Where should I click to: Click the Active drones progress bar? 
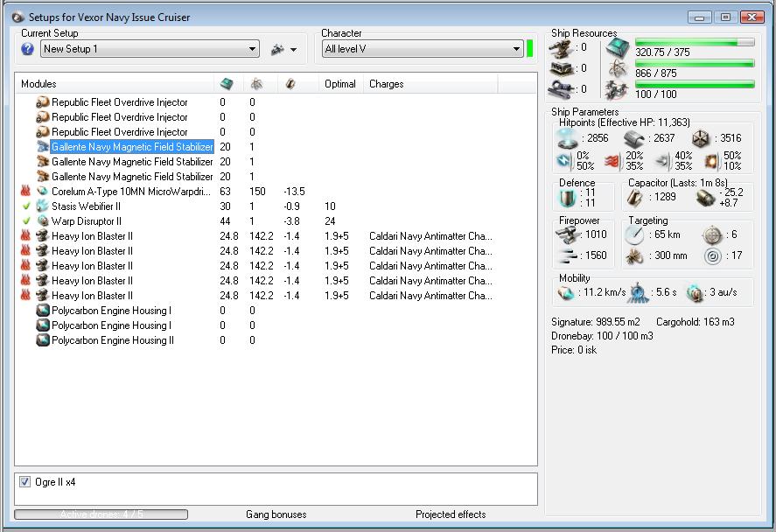101,514
